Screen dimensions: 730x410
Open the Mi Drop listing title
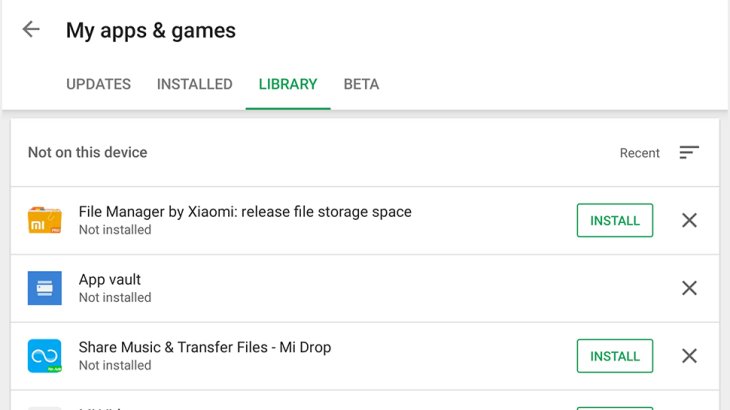pos(205,348)
